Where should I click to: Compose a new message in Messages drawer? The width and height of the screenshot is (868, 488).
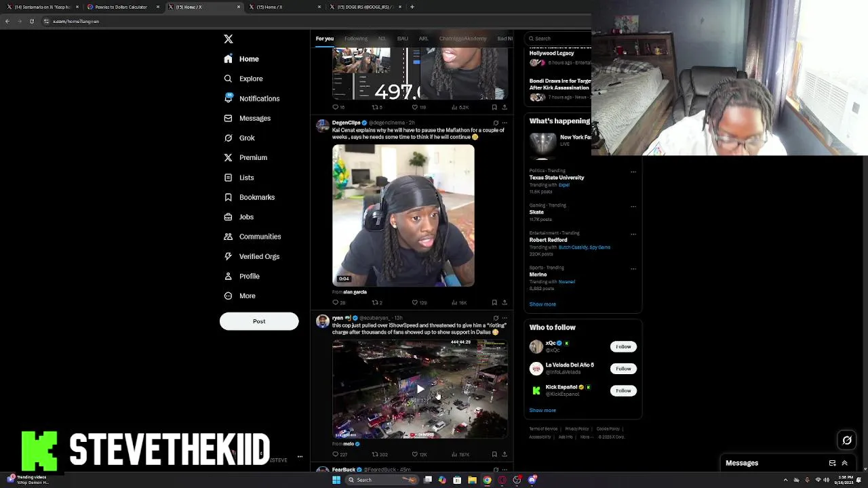point(832,463)
